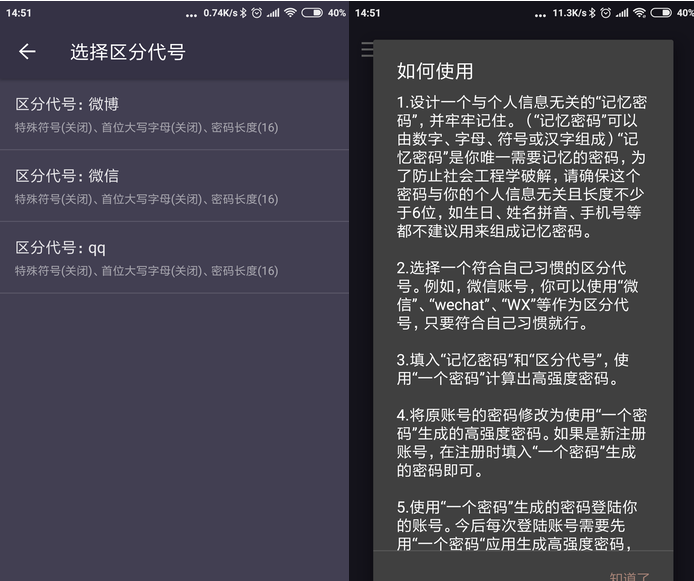Viewport: 694px width, 581px height.
Task: Tap step 3 about filling in both fields
Action: [513, 369]
